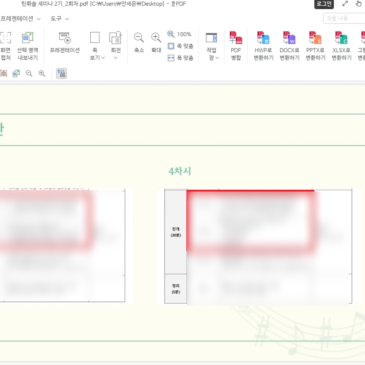Convert to DOCX with DOCX로 변환하기
365x365 pixels.
[x=289, y=46]
